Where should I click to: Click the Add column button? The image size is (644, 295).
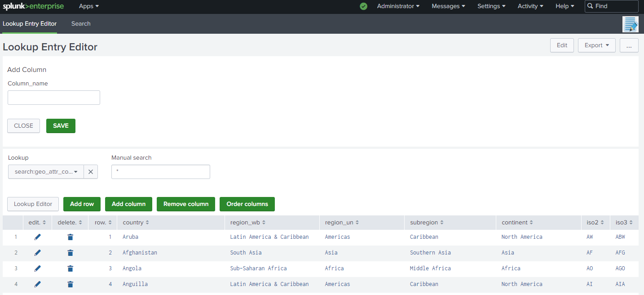click(x=128, y=204)
